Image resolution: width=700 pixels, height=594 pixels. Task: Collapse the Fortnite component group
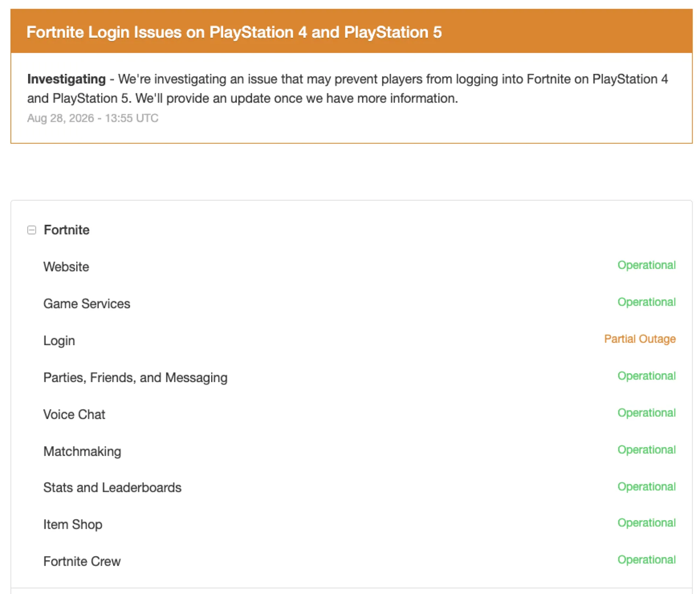[32, 230]
